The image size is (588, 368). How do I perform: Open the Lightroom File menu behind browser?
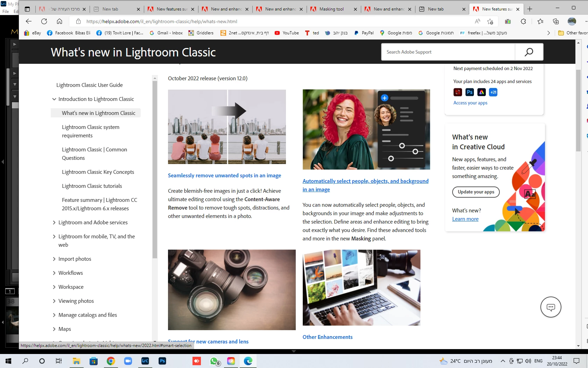6,12
